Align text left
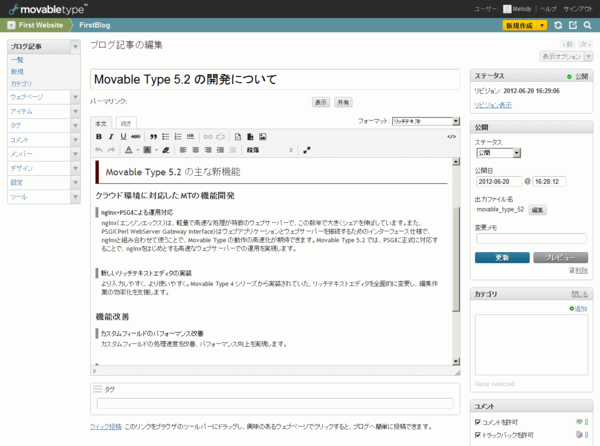The height and width of the screenshot is (446, 600). tap(183, 150)
